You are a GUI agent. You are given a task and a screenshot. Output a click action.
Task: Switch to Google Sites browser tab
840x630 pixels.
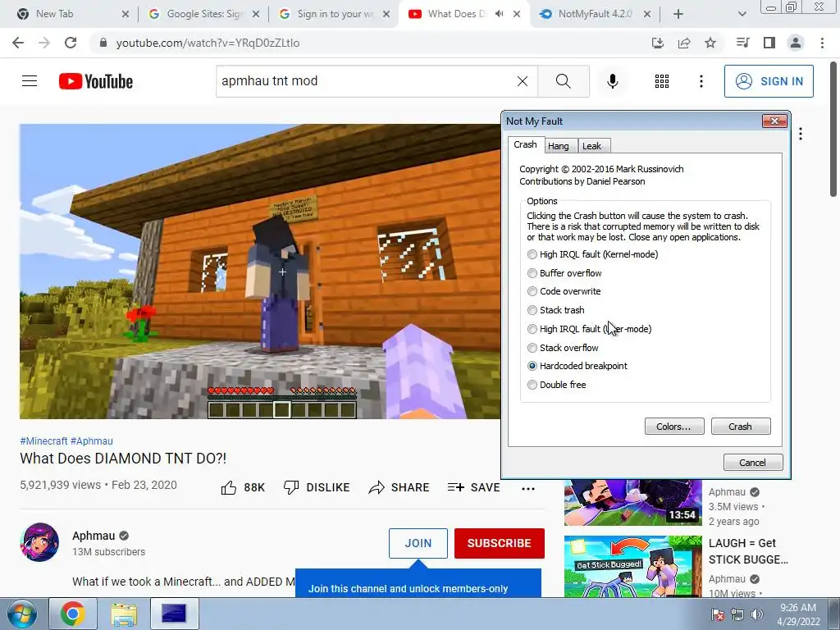point(204,14)
